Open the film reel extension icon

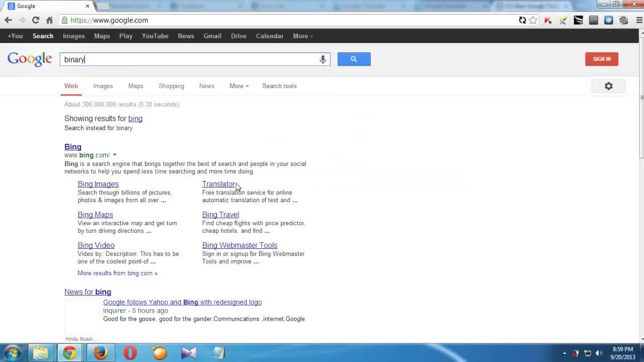[x=624, y=20]
